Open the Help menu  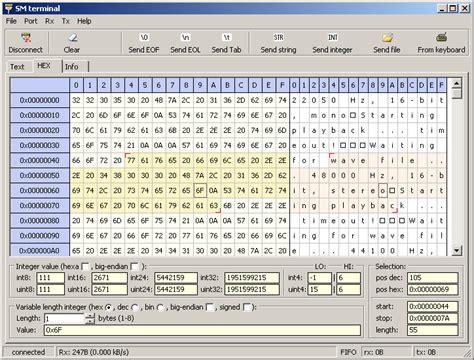click(x=84, y=21)
